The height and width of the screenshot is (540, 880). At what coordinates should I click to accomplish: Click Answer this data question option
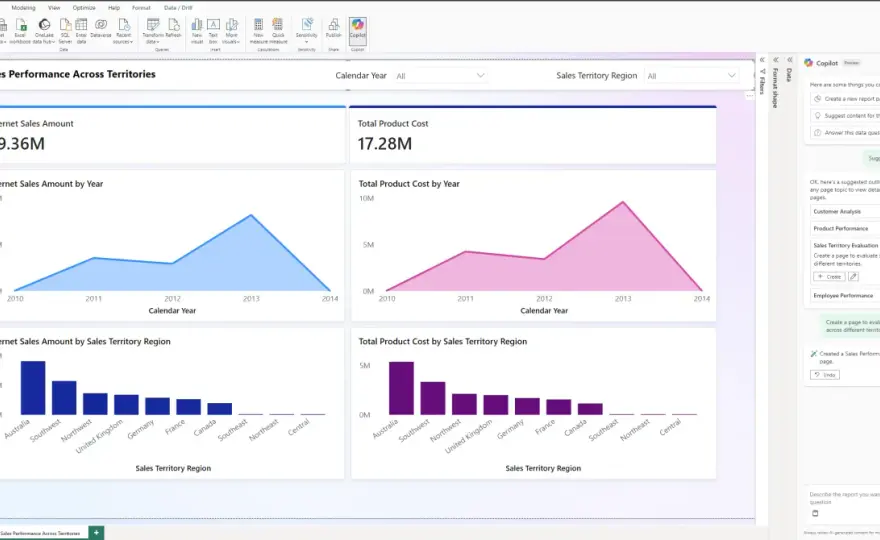[x=845, y=132]
